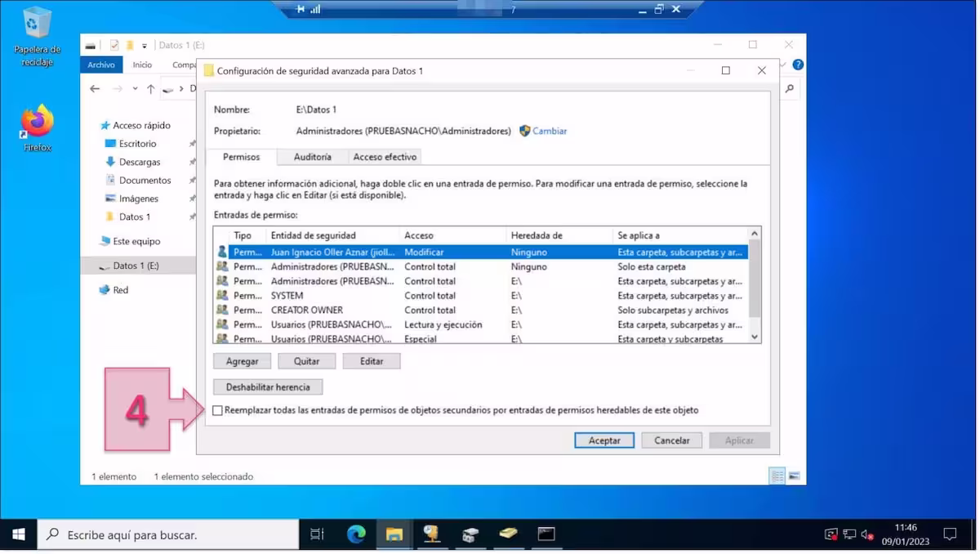Image resolution: width=980 pixels, height=554 pixels.
Task: Select the Usuarios entry with Especial access
Action: click(x=480, y=338)
